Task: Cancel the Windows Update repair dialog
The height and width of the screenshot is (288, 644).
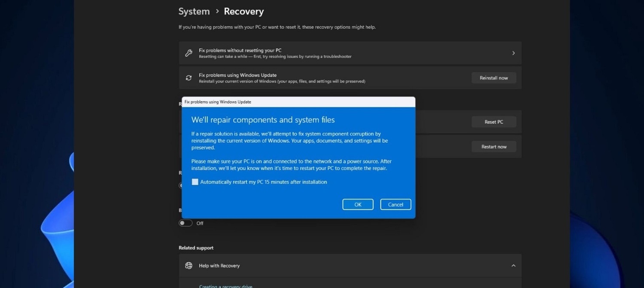Action: point(395,204)
